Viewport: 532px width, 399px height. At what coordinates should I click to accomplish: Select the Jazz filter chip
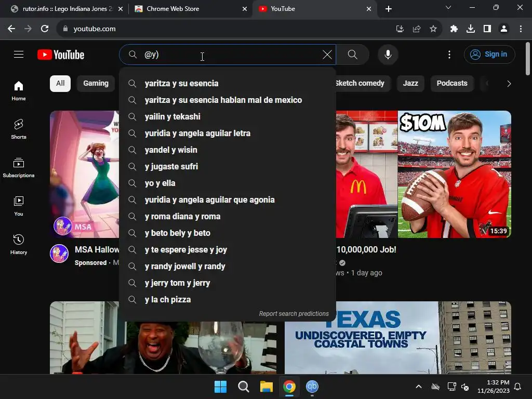coord(410,84)
